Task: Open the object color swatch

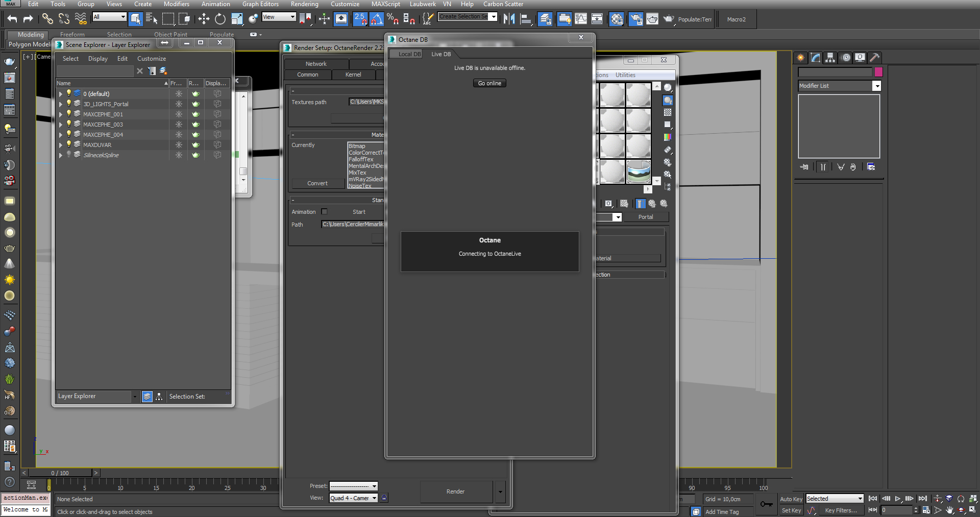Action: point(878,72)
